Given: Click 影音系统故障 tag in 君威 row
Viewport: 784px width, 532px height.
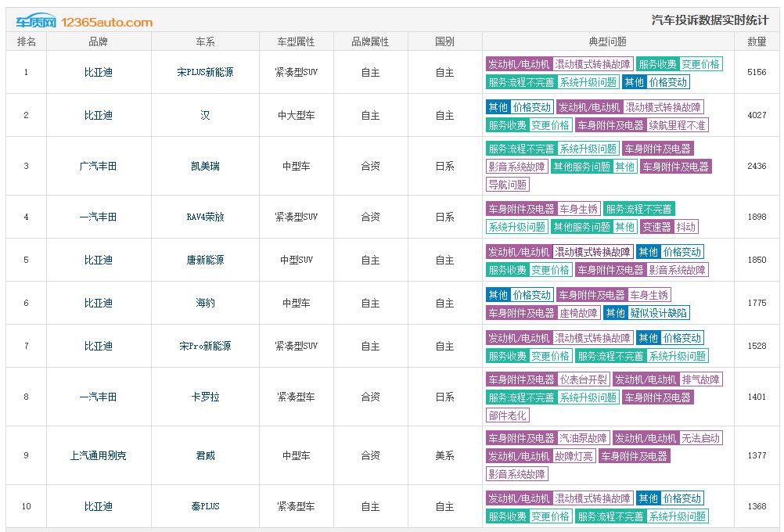Looking at the screenshot, I should [x=517, y=473].
